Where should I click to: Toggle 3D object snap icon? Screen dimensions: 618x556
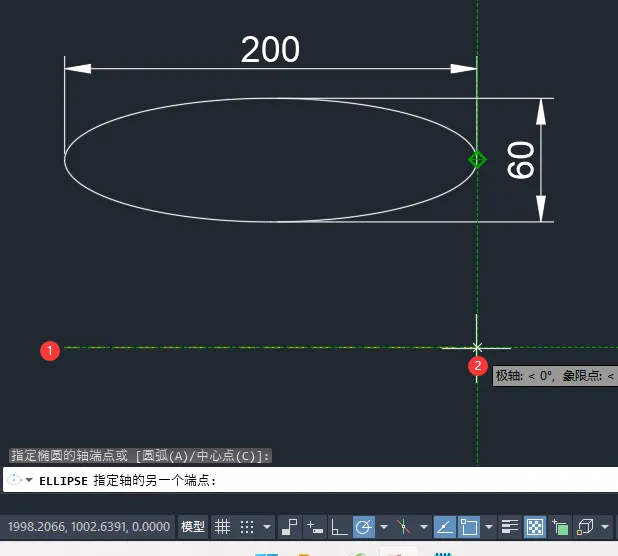[x=585, y=527]
